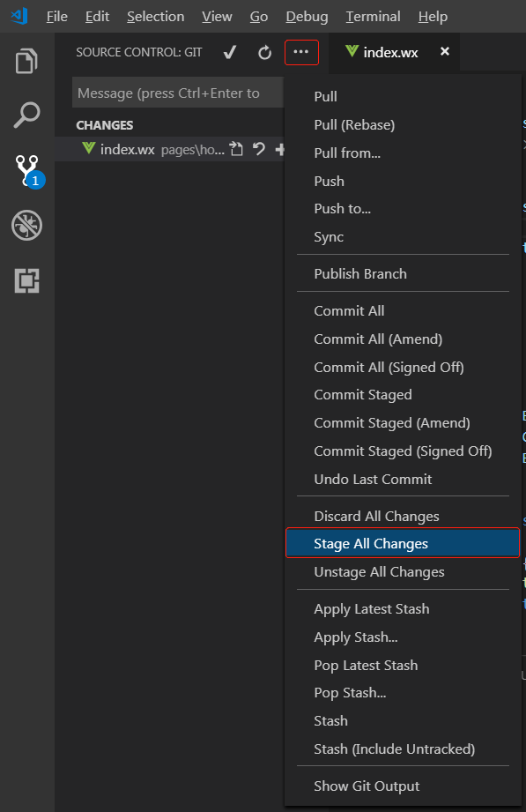Select Commit All (Signed Off)

(x=403, y=367)
